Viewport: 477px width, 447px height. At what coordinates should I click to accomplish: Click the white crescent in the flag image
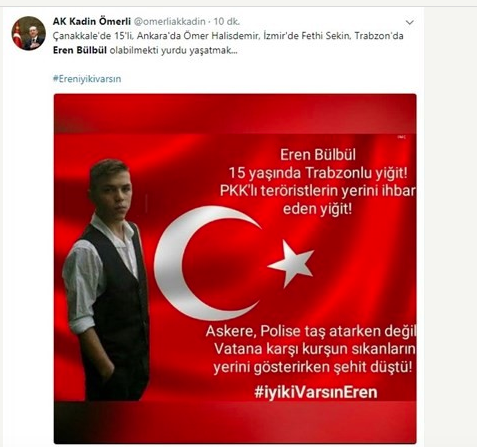click(x=200, y=262)
